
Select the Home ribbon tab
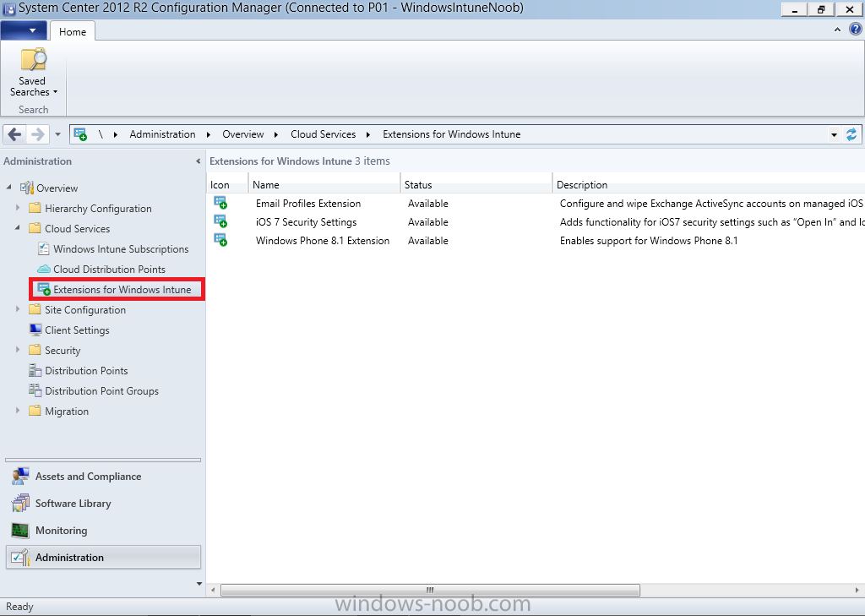pos(73,31)
